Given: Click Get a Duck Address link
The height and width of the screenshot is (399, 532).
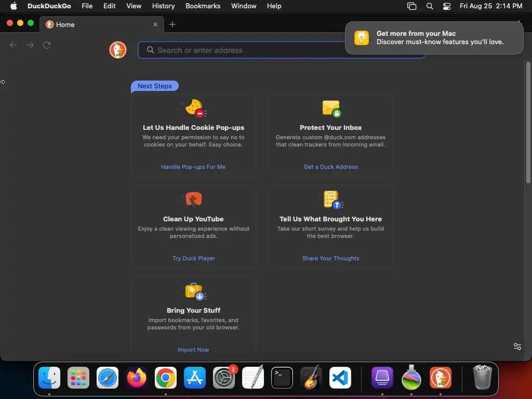Looking at the screenshot, I should [x=331, y=167].
